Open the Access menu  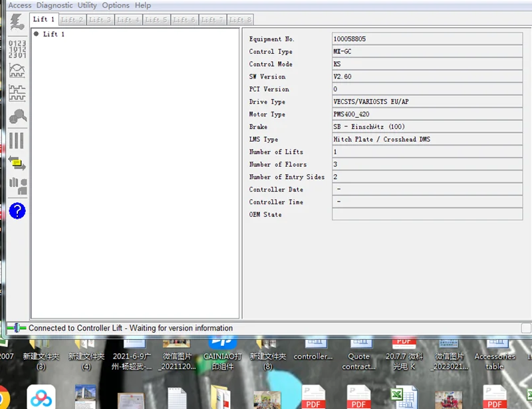pos(19,5)
